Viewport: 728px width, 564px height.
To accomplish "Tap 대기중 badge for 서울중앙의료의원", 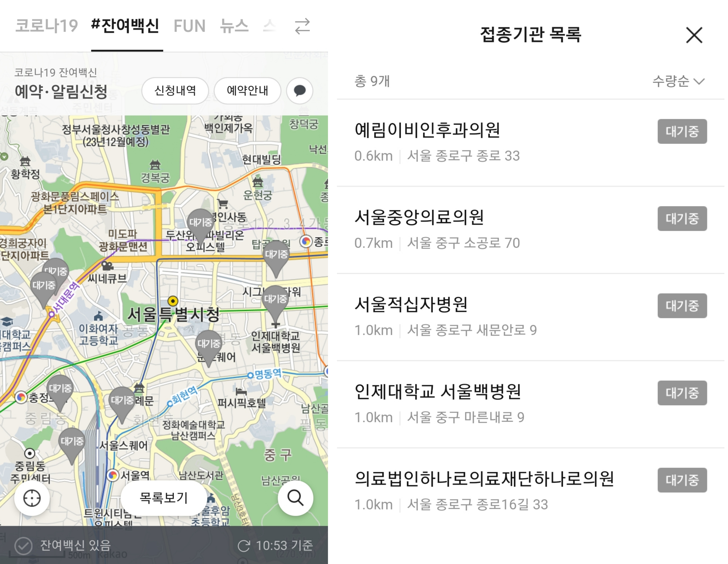I will point(682,219).
